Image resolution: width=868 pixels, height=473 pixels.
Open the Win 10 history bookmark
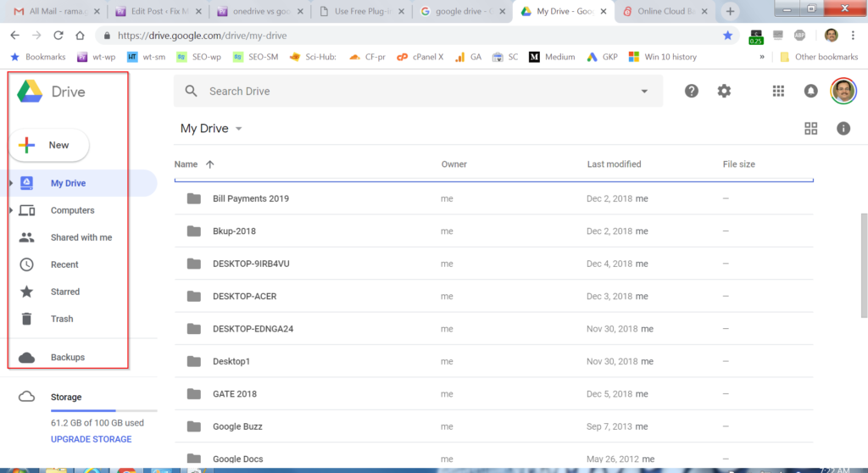point(663,57)
